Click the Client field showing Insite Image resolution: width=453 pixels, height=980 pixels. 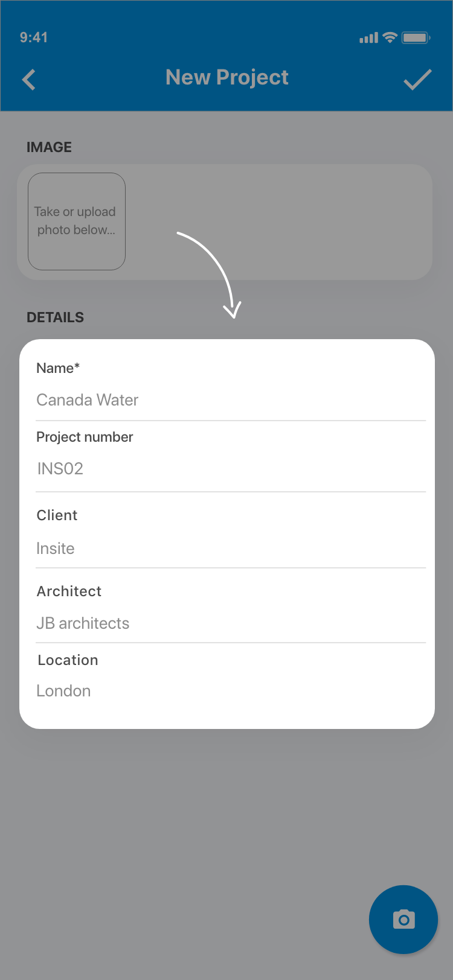[56, 549]
